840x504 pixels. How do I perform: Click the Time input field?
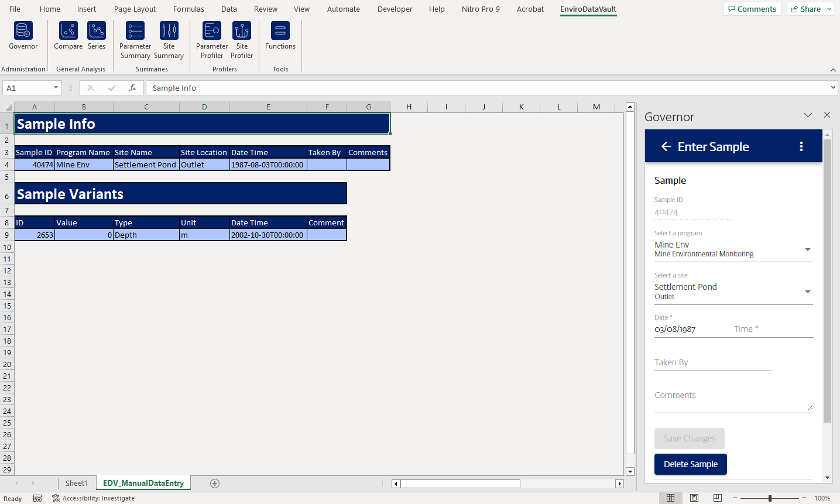pos(773,329)
